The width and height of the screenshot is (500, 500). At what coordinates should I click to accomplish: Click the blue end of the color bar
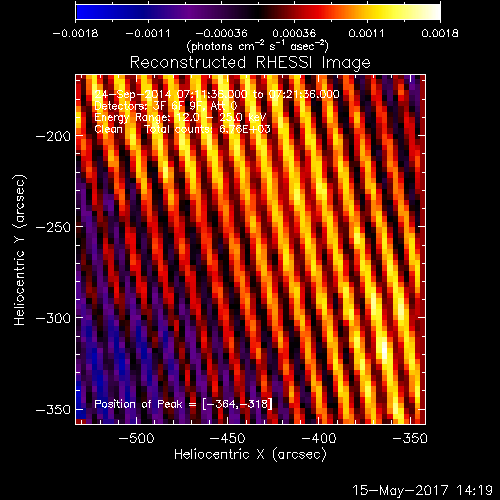pos(83,12)
